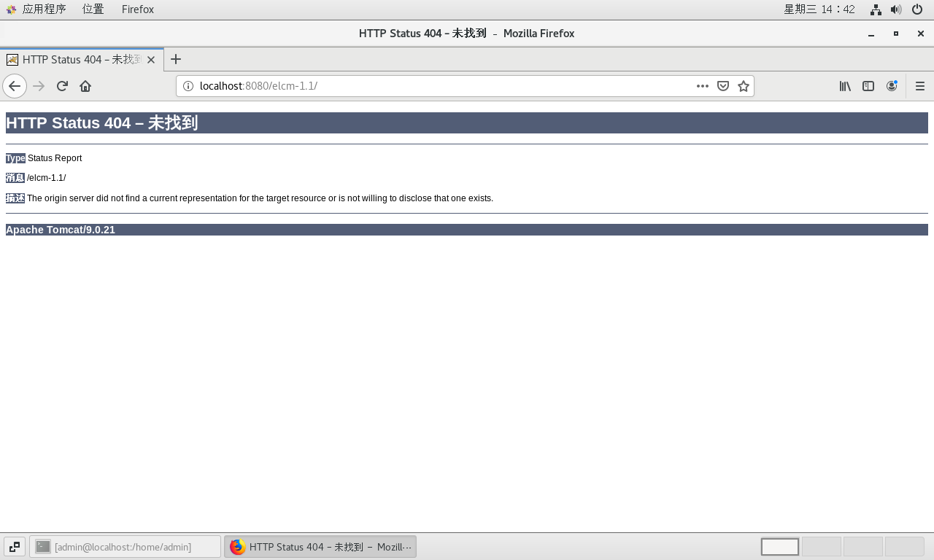Select the HTTP Status 404 tab

coord(82,60)
